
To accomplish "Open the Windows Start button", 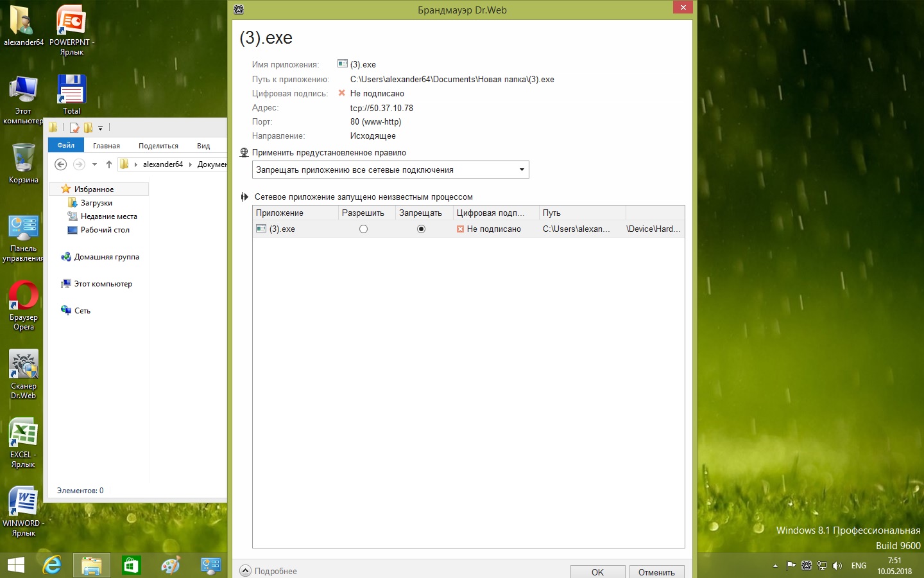I will (16, 565).
